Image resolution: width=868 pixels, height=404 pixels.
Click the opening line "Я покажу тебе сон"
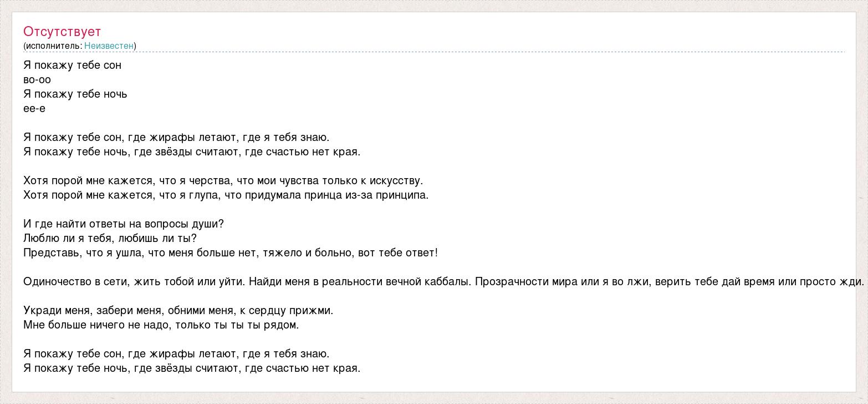click(72, 65)
